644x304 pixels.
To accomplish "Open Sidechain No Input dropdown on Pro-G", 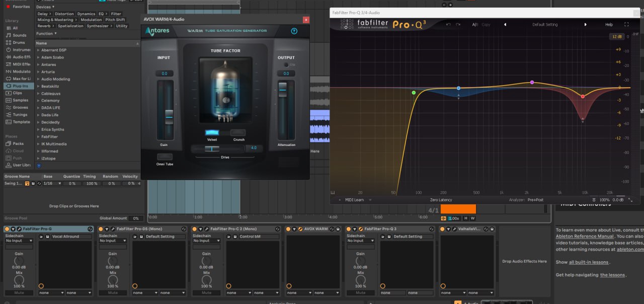I will [19, 241].
